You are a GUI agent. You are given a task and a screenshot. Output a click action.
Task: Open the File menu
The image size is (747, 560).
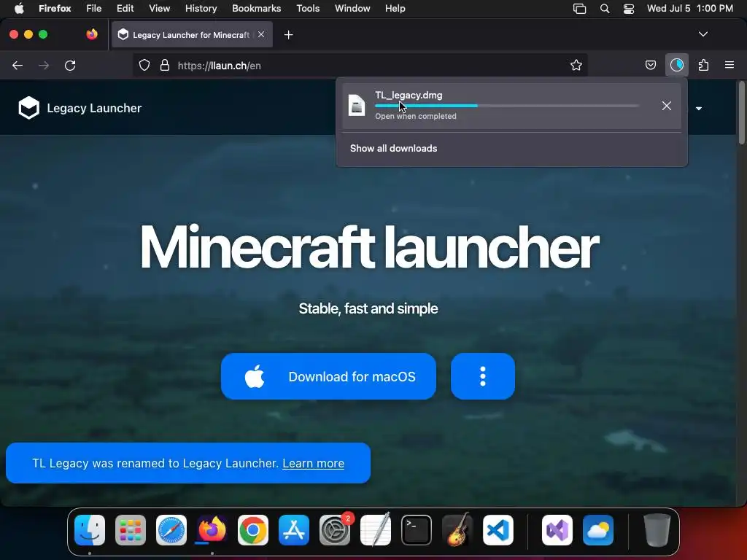[94, 9]
